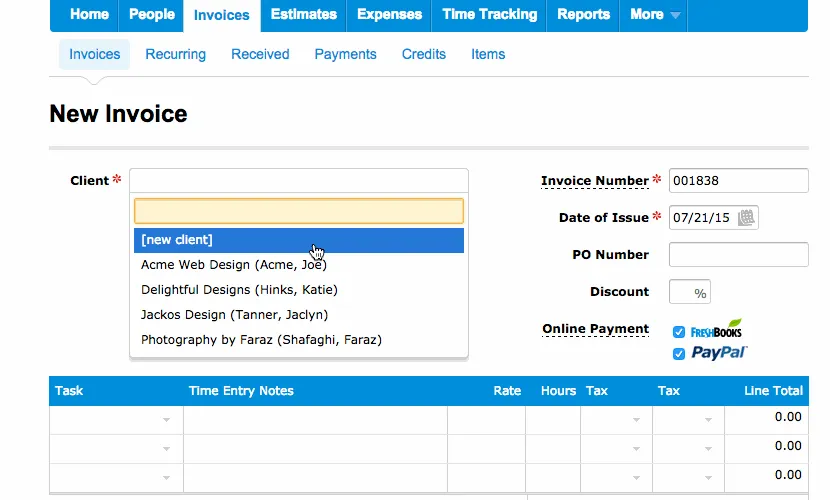
Task: Open the Payments subtab
Action: (x=345, y=54)
